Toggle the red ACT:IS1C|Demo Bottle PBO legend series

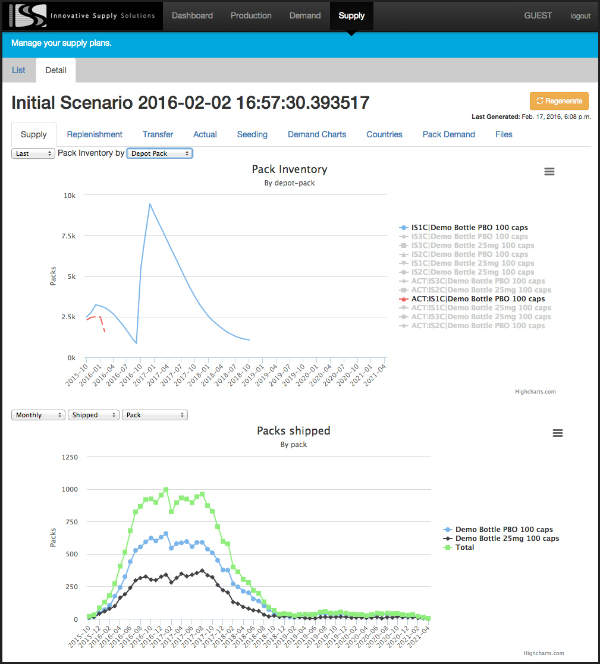coord(478,299)
